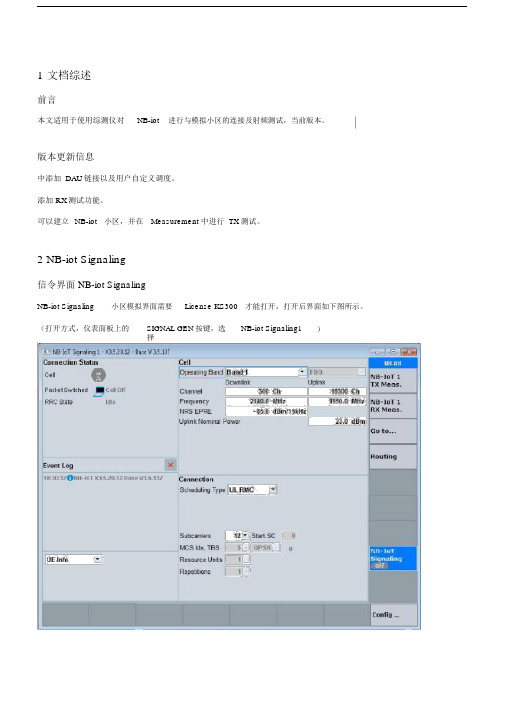The height and width of the screenshot is (714, 505).
Task: Open NB-IoT 1 RX Meas. softkey
Action: coord(393,406)
